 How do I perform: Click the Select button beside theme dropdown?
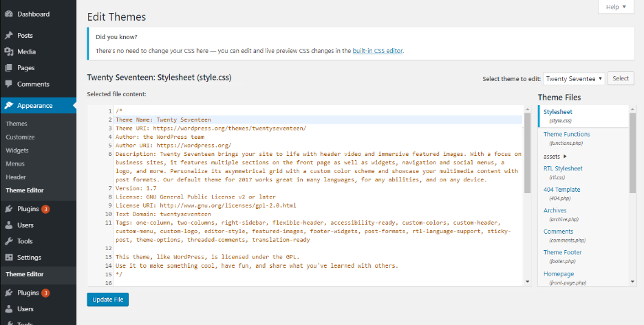[621, 78]
